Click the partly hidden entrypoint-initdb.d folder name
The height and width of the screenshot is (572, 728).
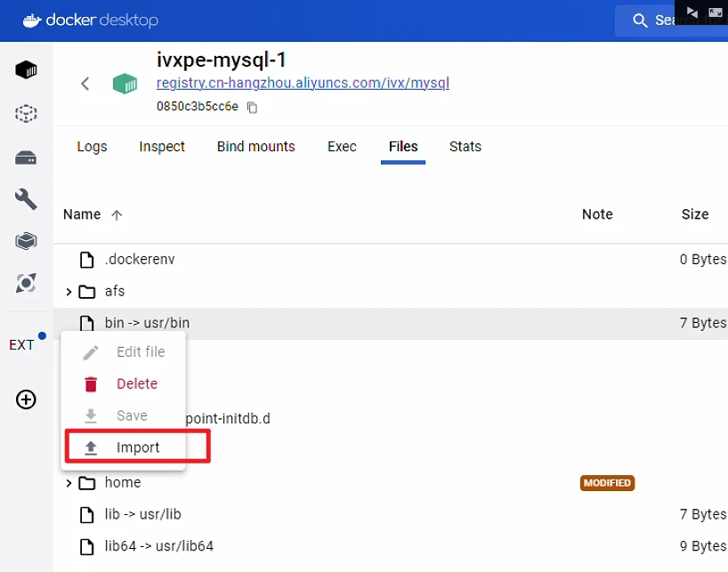point(228,419)
